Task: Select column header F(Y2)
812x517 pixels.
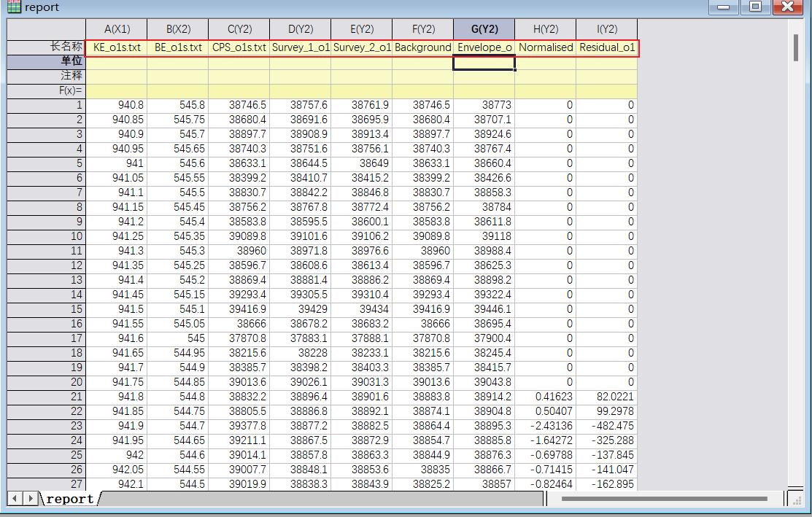Action: (422, 29)
